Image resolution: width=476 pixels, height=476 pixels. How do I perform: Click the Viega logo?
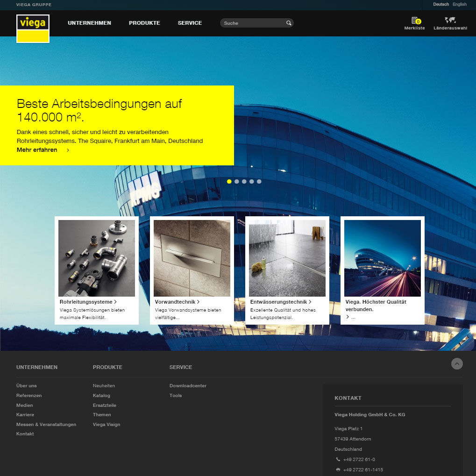pos(33,28)
